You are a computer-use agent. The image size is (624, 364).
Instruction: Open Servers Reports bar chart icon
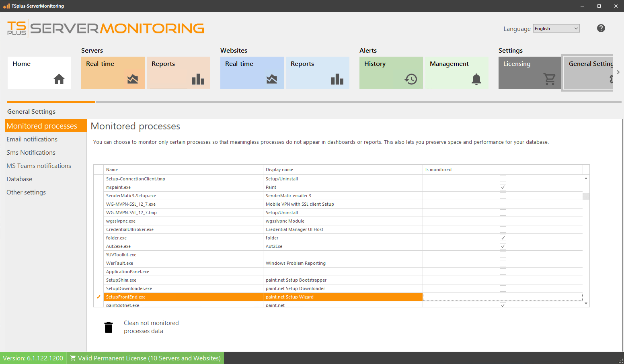point(198,79)
